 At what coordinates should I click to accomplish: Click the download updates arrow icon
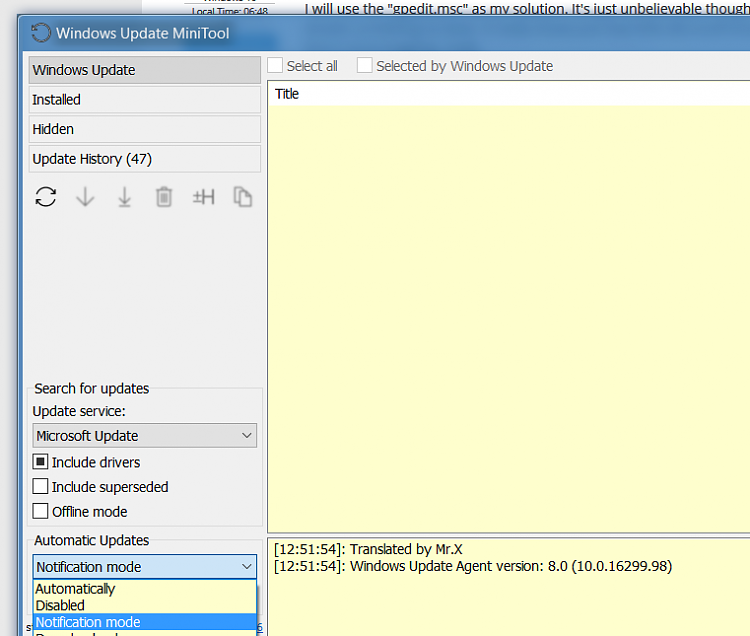click(x=85, y=197)
